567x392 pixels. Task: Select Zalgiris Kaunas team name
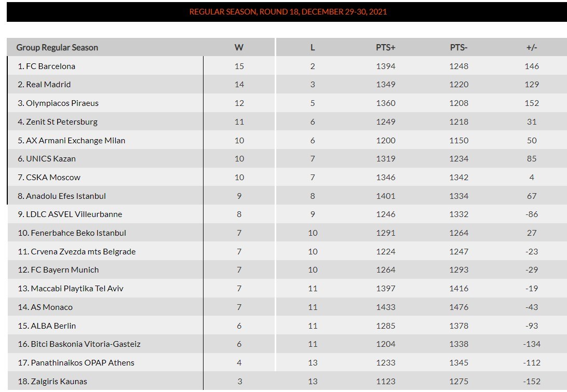56,382
